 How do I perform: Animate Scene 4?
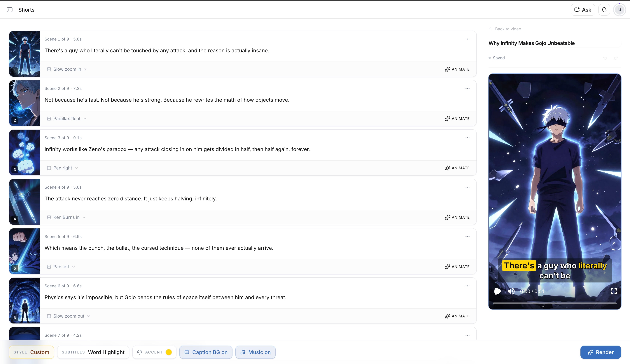click(457, 218)
